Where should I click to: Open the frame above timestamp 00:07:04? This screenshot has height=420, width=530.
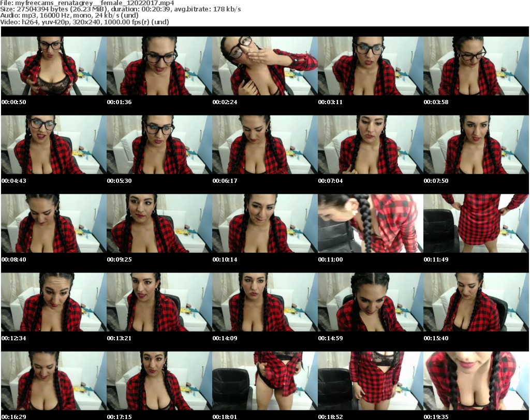coord(371,144)
